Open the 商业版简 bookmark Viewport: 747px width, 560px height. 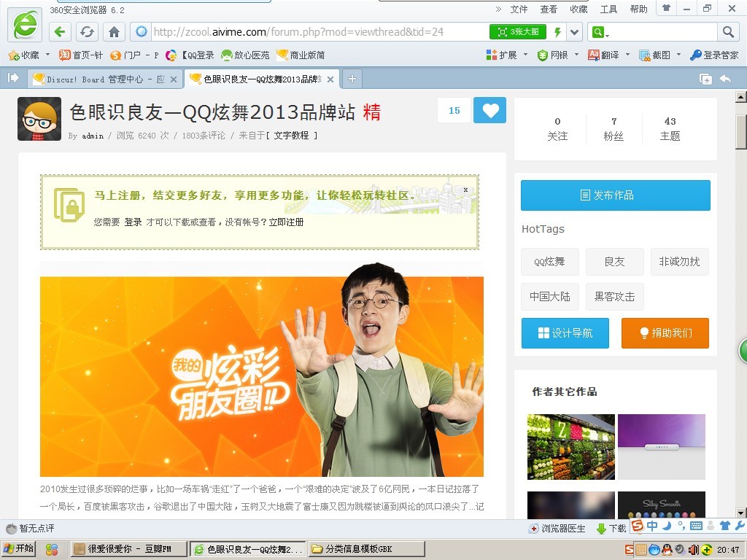(301, 55)
